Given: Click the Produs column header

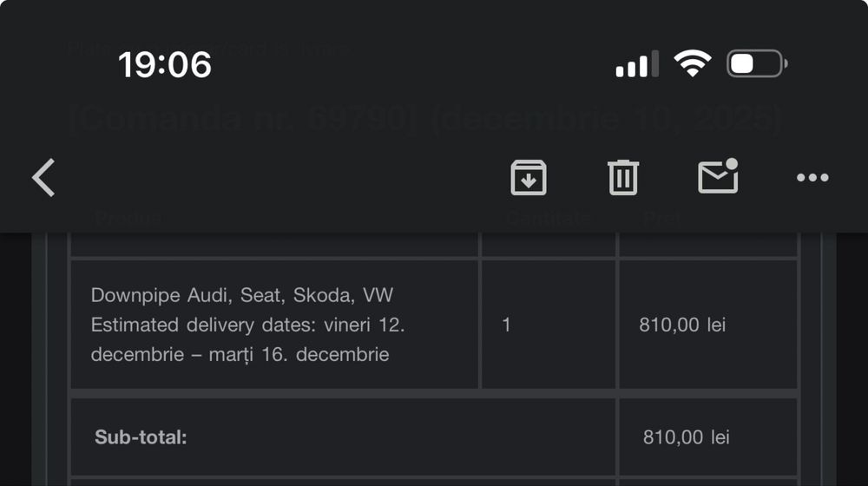Looking at the screenshot, I should [x=128, y=218].
